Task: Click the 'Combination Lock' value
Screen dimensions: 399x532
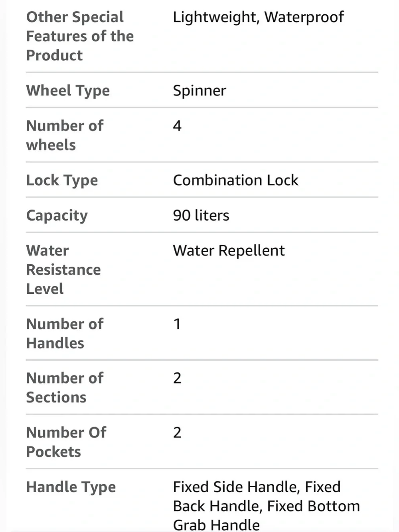Action: pyautogui.click(x=235, y=180)
